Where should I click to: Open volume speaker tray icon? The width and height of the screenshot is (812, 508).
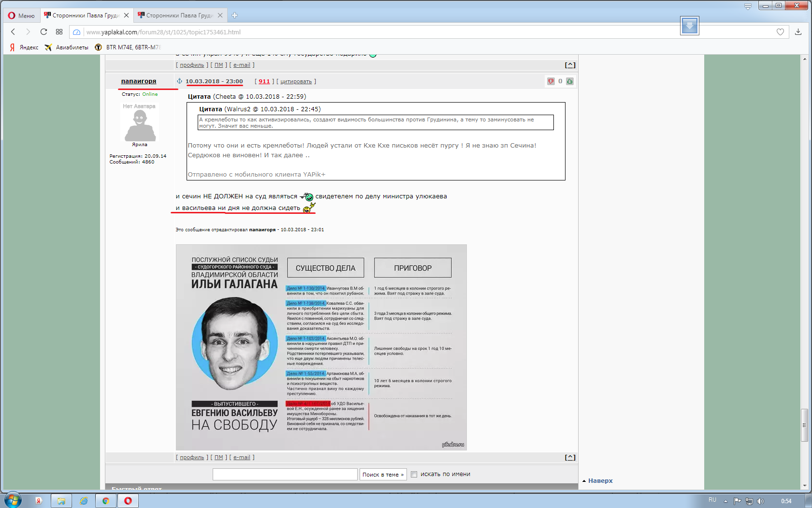761,501
